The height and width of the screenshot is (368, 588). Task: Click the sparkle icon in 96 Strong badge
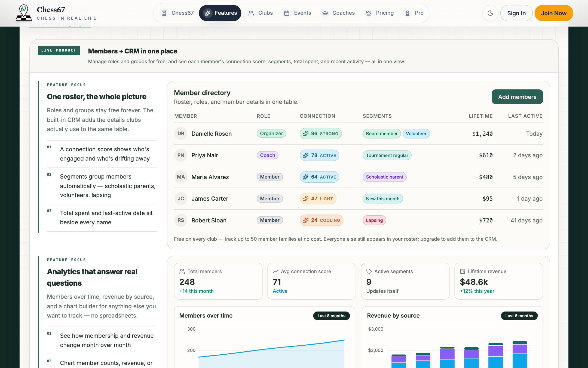(306, 134)
